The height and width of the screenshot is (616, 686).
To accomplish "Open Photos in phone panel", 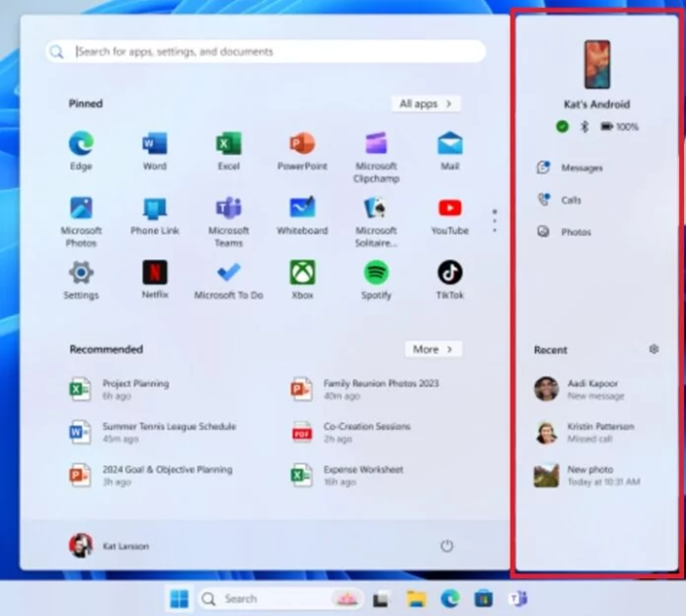I will pos(564,231).
